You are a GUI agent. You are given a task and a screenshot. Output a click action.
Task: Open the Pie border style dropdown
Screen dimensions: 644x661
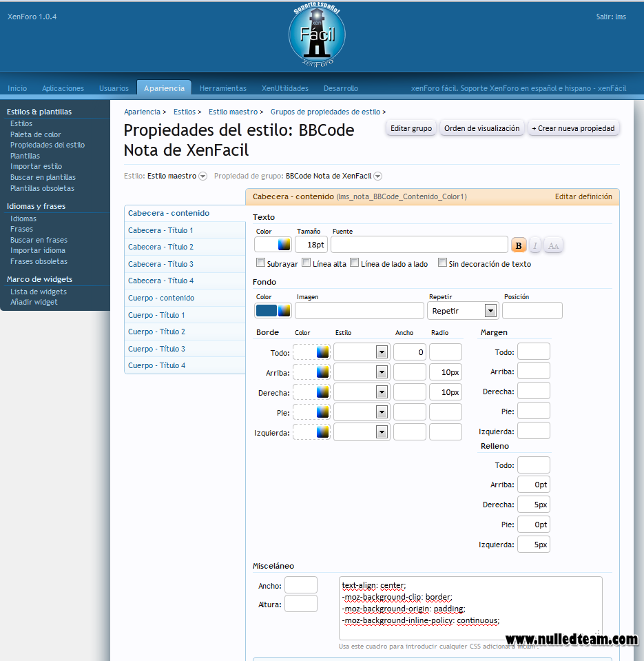coord(362,412)
